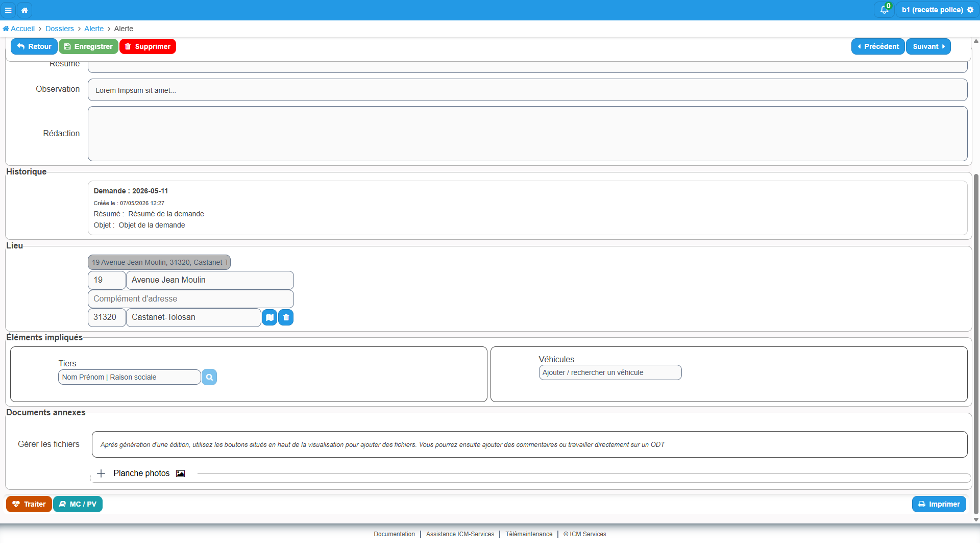Screen dimensions: 980x551
Task: Open the Assistance ICM-Services footer link
Action: tap(460, 534)
